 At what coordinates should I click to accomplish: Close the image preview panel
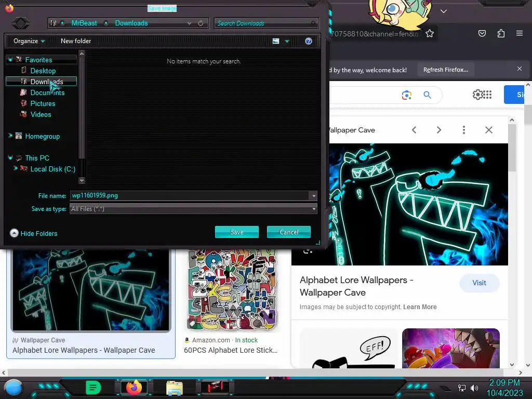488,130
